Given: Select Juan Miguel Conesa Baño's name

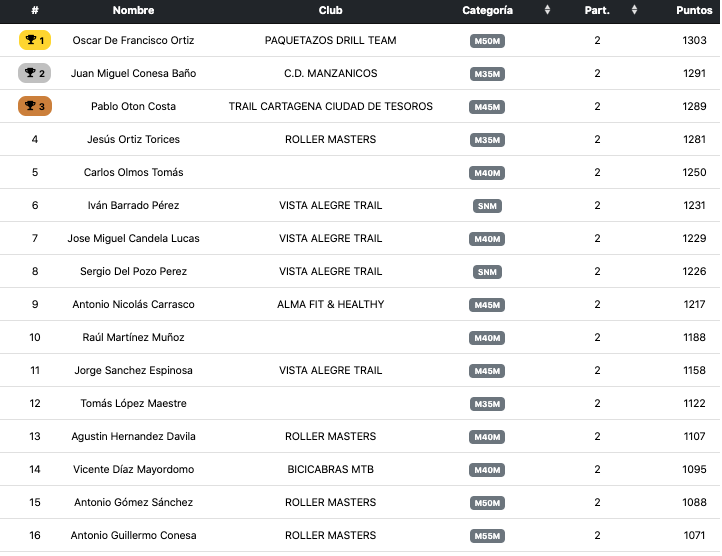Looking at the screenshot, I should [x=133, y=74].
